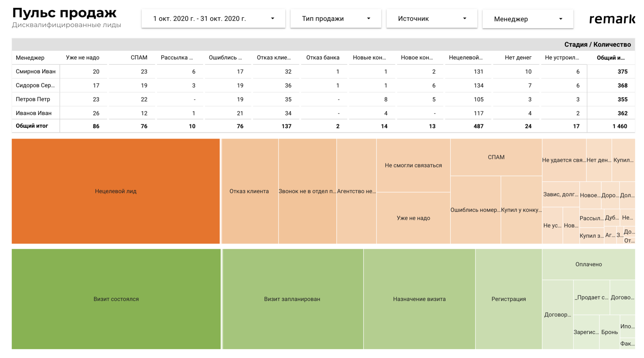Open the date range dropdown for October 2020
This screenshot has height=358, width=644.
tap(213, 18)
